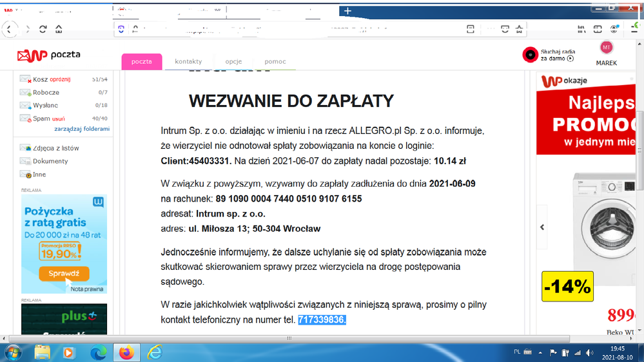The image size is (644, 362).
Task: Open Zdjęcia z listów folder
Action: point(55,148)
